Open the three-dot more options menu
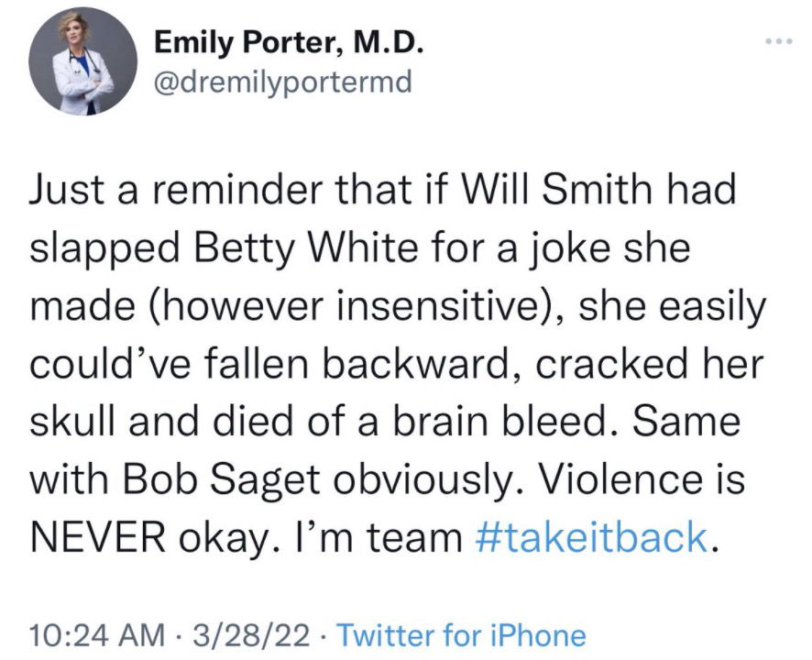 click(779, 41)
